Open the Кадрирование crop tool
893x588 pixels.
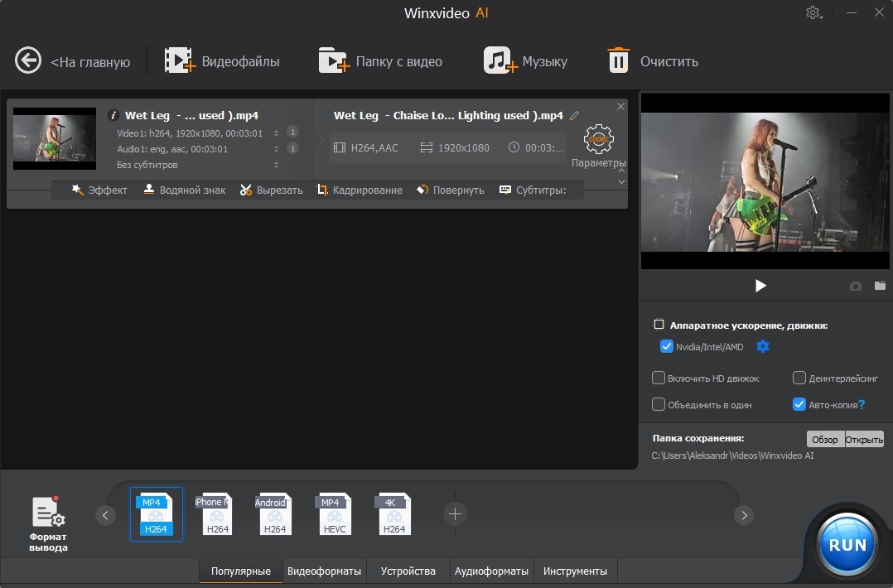(x=360, y=190)
